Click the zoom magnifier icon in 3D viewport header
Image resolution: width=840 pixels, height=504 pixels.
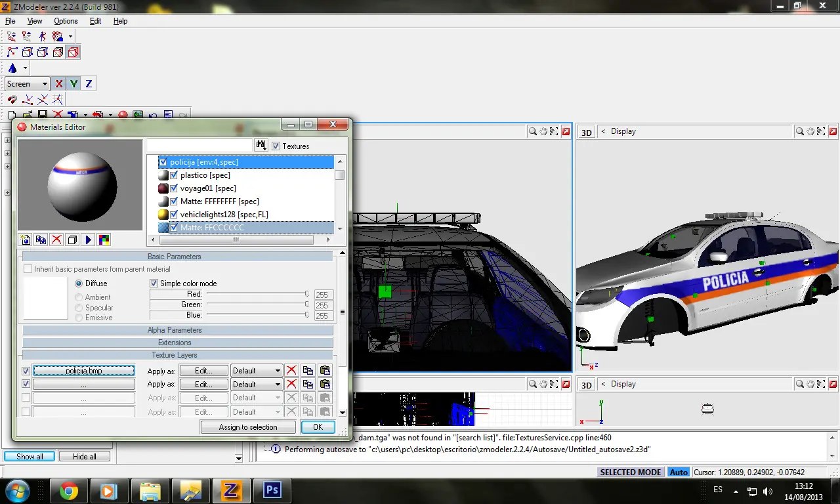click(800, 131)
